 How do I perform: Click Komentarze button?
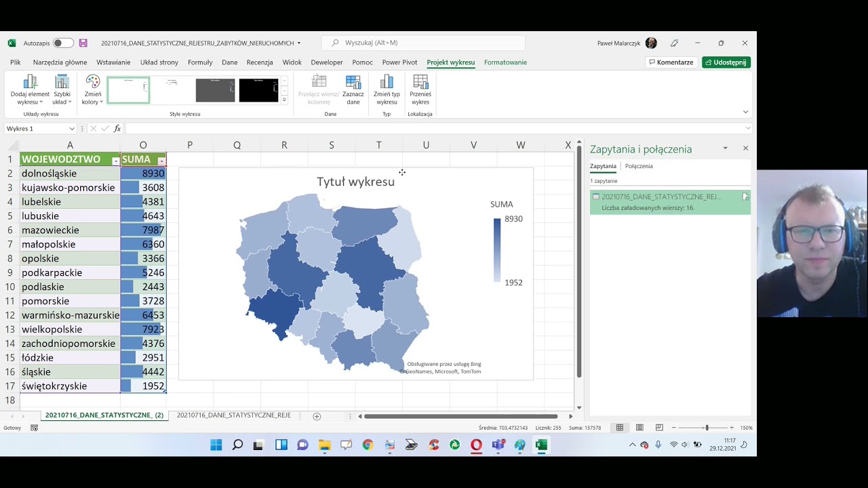[671, 62]
